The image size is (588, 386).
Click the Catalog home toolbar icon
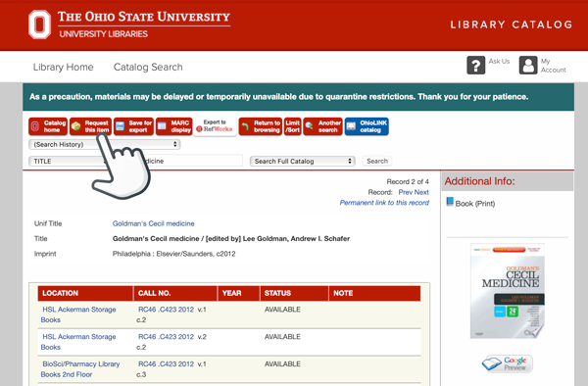(48, 126)
